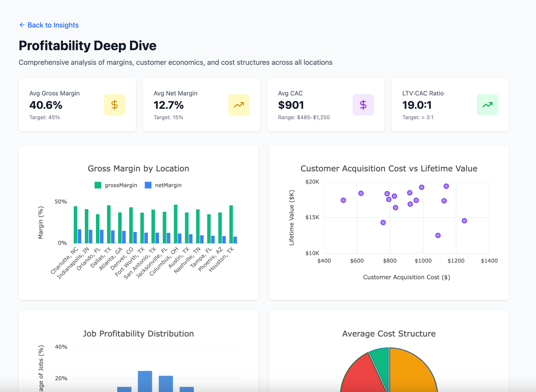Click the green grossMargin legend swatch
Image resolution: width=536 pixels, height=392 pixels.
99,185
